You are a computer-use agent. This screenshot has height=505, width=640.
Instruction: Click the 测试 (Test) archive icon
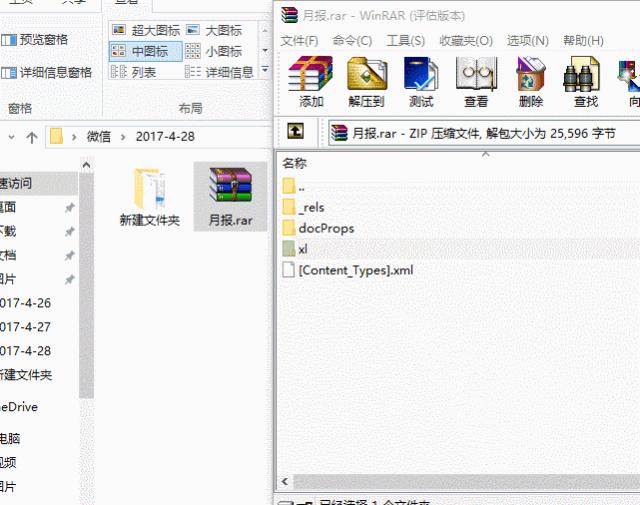(x=421, y=81)
